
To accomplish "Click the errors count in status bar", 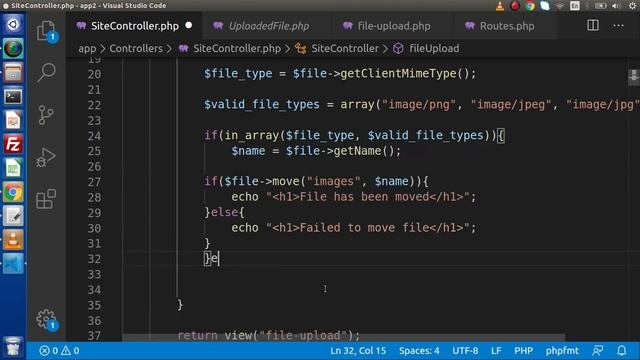I will [x=49, y=351].
